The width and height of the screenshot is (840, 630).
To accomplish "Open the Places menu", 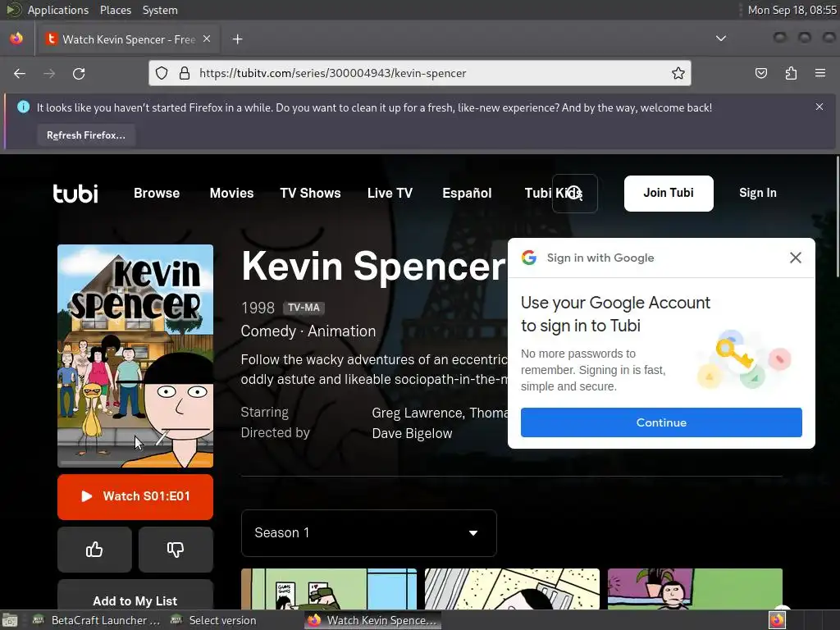I will [115, 10].
